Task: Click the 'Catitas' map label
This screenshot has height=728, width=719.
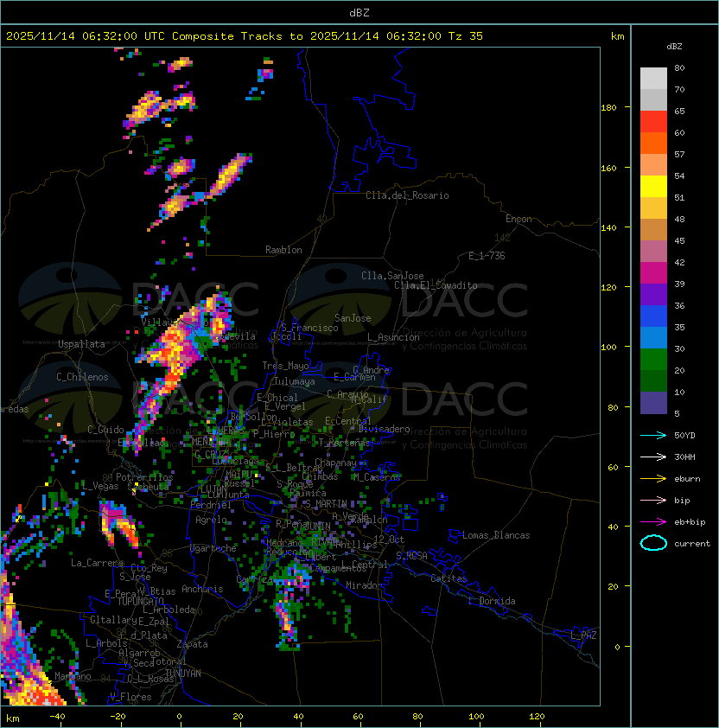Action: point(449,578)
